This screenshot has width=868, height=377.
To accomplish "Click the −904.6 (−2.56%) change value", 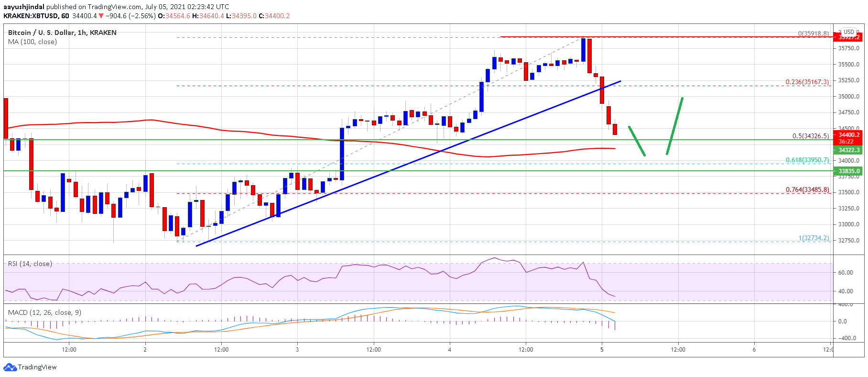I will (130, 16).
